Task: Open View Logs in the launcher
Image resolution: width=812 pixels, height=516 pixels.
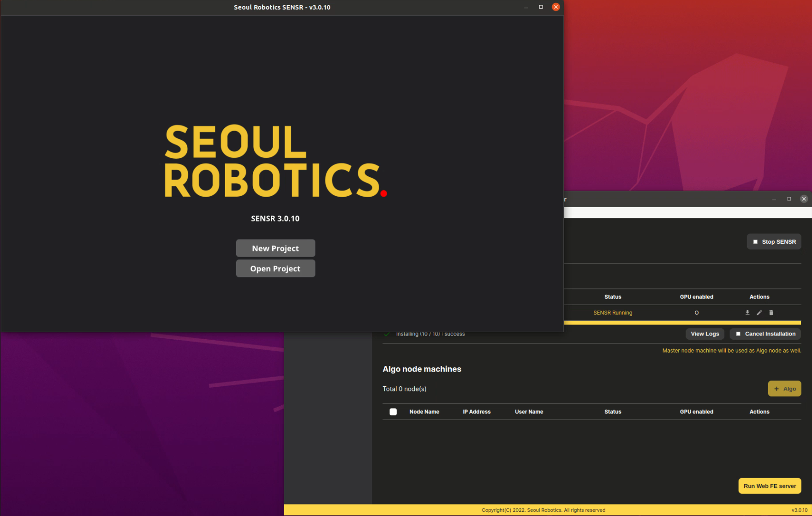Action: coord(705,334)
